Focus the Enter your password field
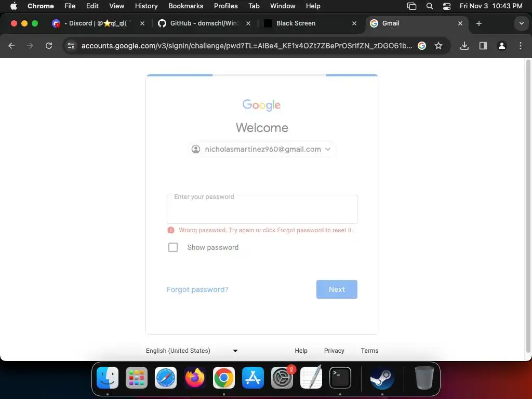The width and height of the screenshot is (532, 399). 262,209
